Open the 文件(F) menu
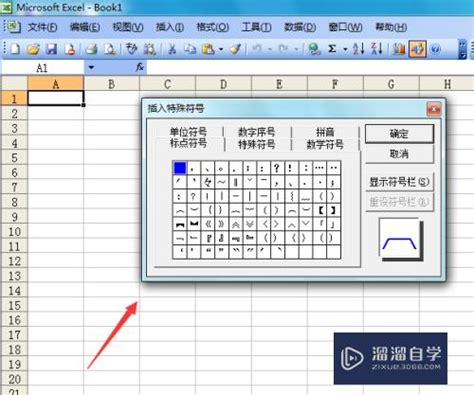The height and width of the screenshot is (395, 474). tap(42, 27)
